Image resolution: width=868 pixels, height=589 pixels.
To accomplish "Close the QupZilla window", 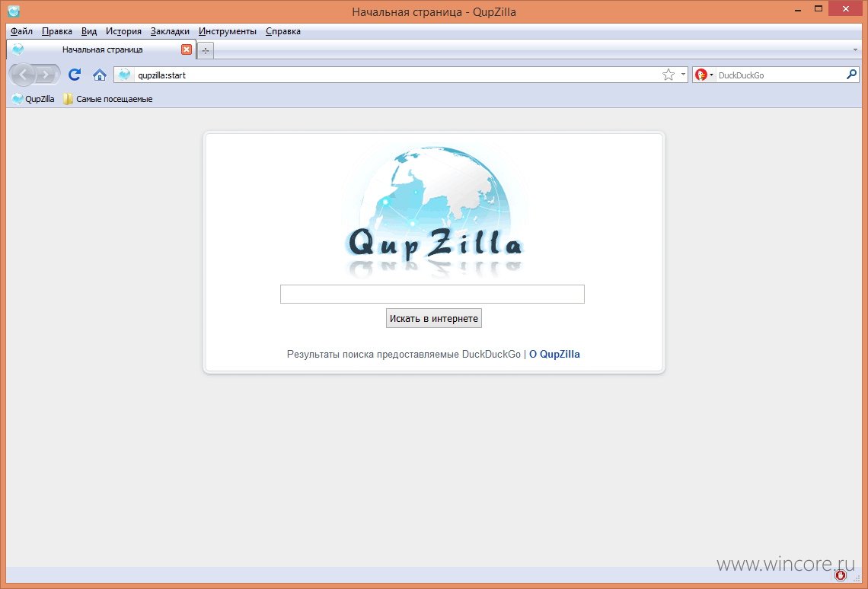I will coord(846,9).
